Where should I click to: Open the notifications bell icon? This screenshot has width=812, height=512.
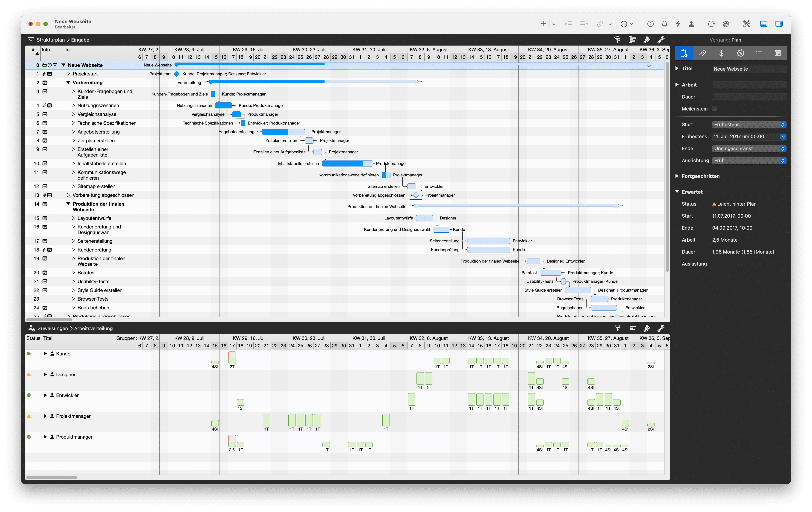point(664,24)
